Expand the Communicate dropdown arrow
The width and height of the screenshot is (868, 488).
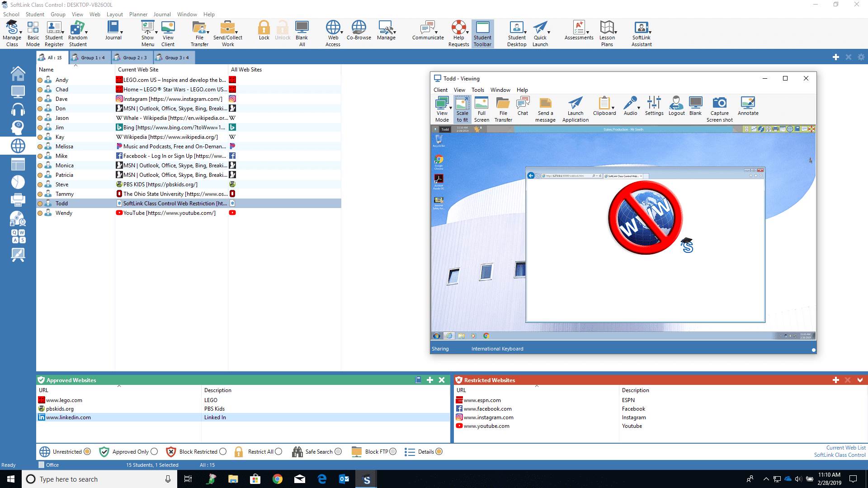coord(436,33)
